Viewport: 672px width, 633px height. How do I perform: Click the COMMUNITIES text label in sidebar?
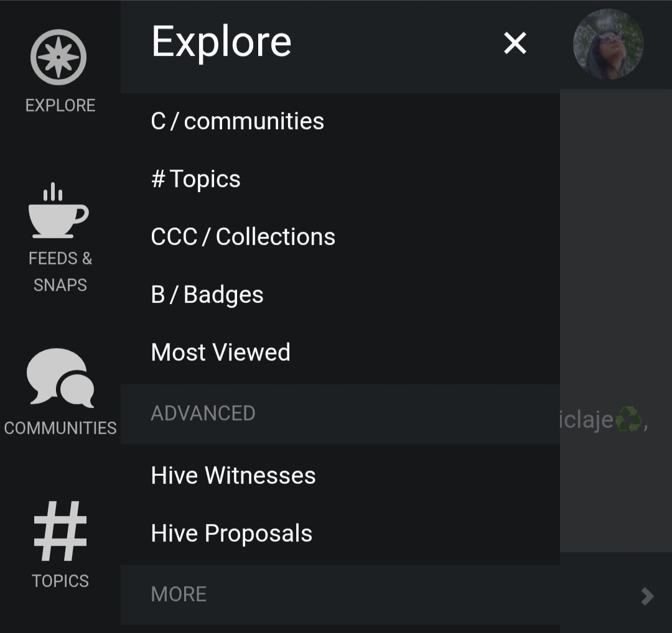[x=60, y=428]
